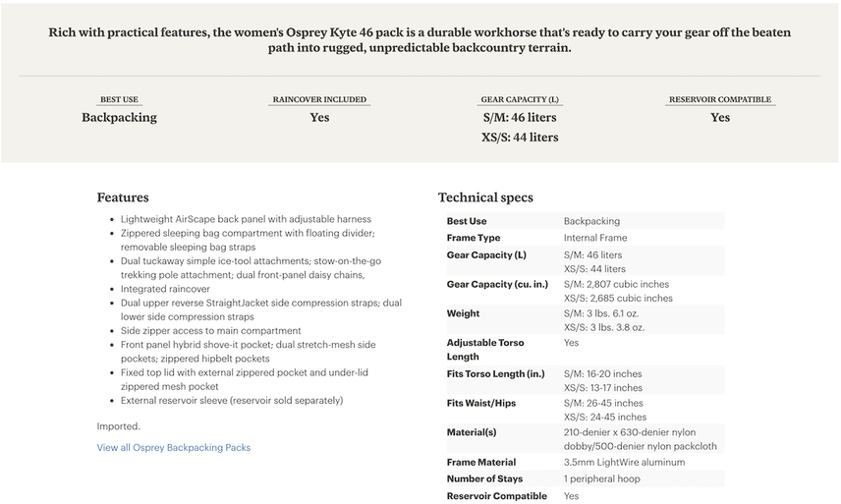Select the 'Lightweight AirScape back panel' bullet
This screenshot has height=504, width=841.
pos(246,219)
